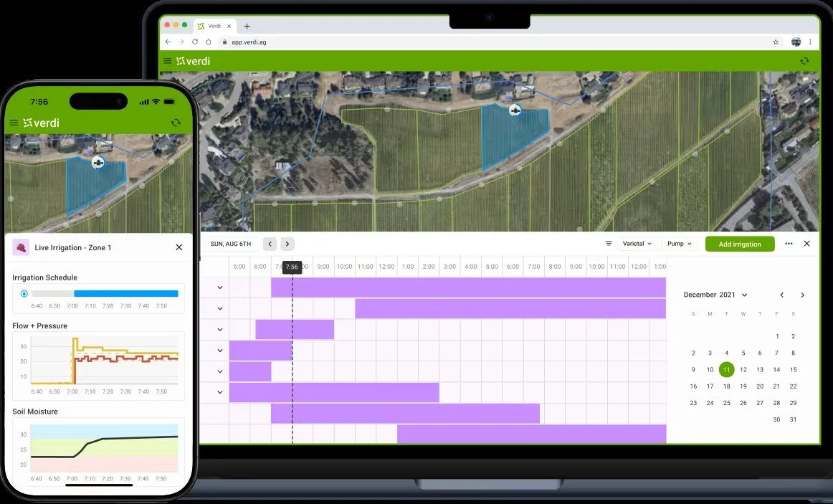Select December 15 in calendar

(x=793, y=370)
